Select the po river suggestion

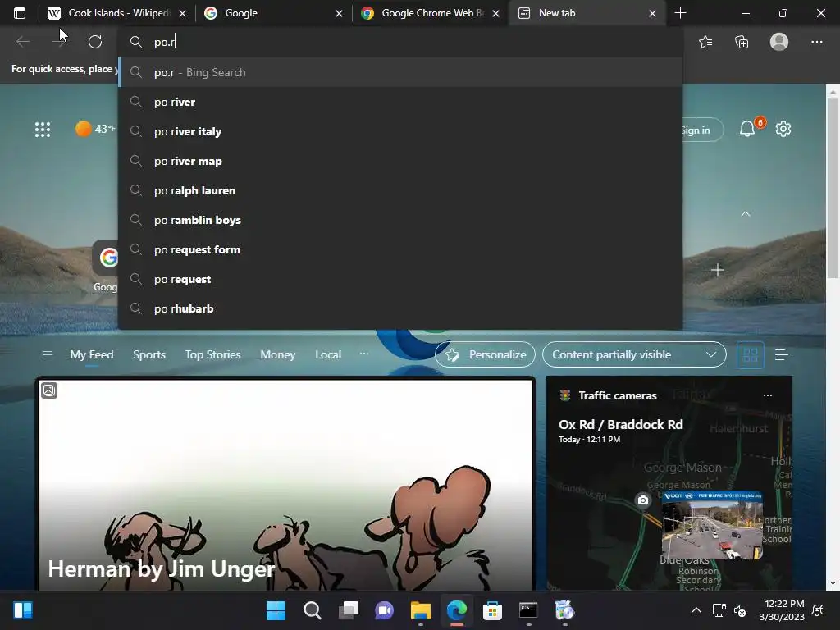coord(400,102)
